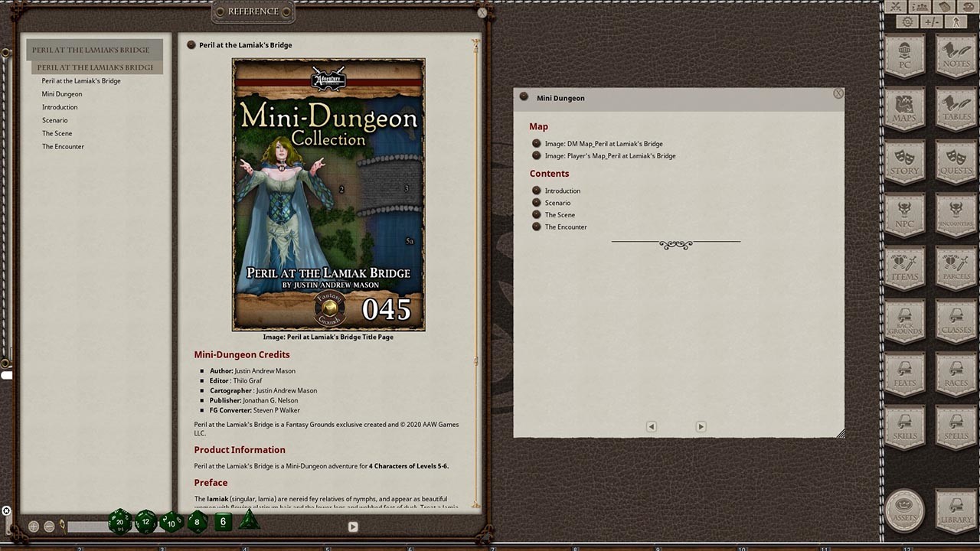The height and width of the screenshot is (551, 980).
Task: Open the Library window
Action: coord(955,511)
